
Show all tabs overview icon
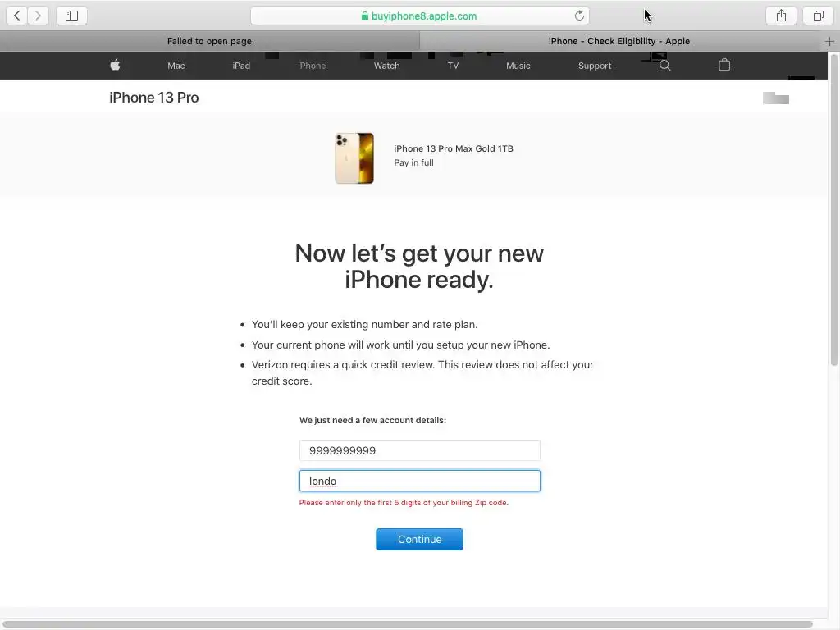pos(818,16)
